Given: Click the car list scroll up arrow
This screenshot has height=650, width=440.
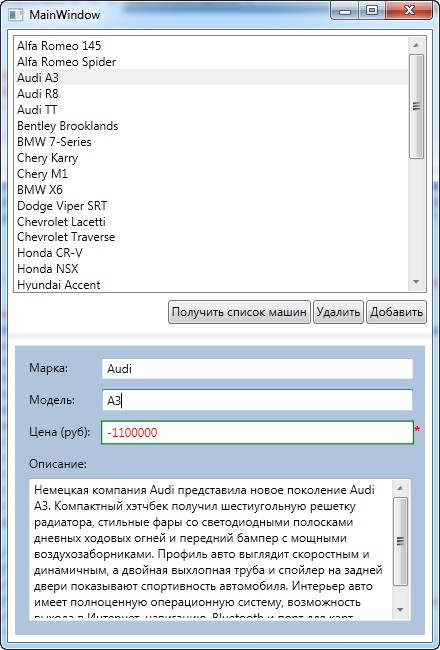Looking at the screenshot, I should pos(416,45).
